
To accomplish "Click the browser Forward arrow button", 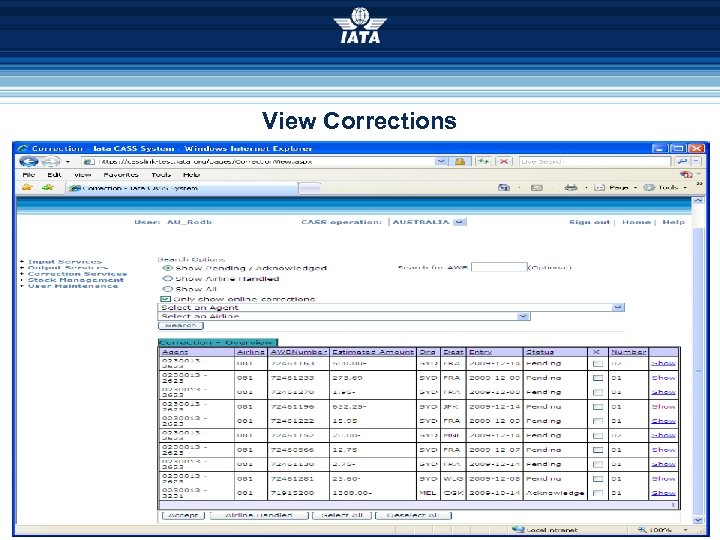I will 51,162.
